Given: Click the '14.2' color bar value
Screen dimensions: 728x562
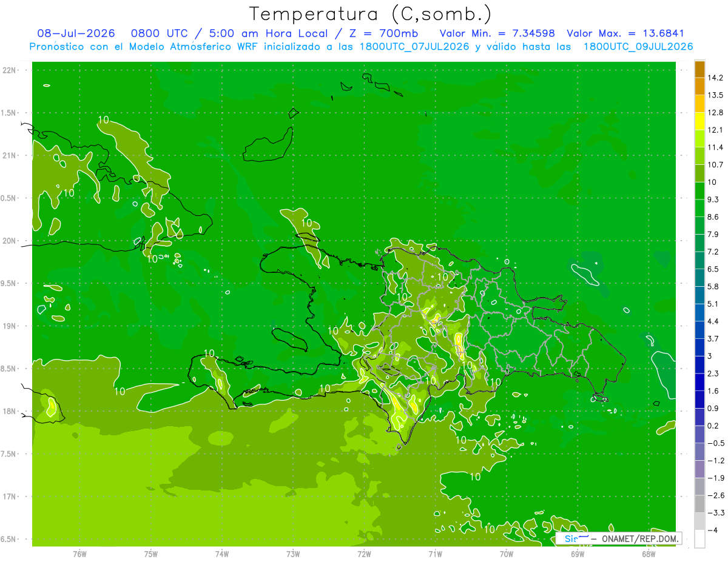Looking at the screenshot, I should [x=715, y=78].
